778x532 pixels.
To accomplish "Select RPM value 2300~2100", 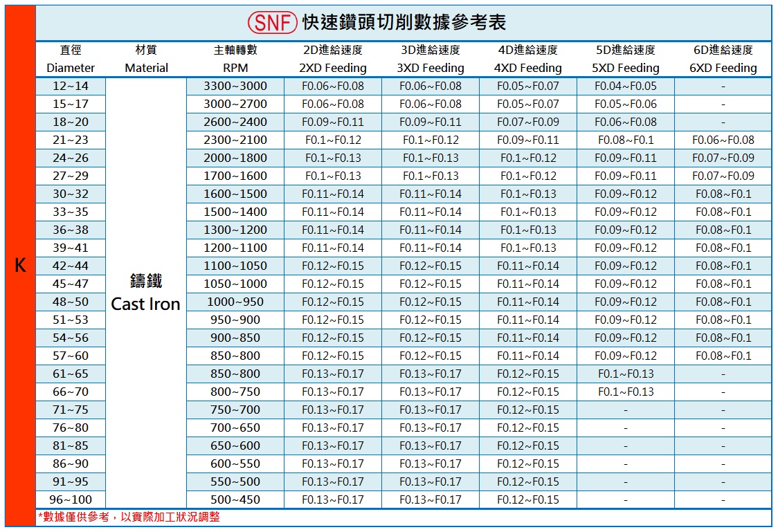I will point(235,140).
